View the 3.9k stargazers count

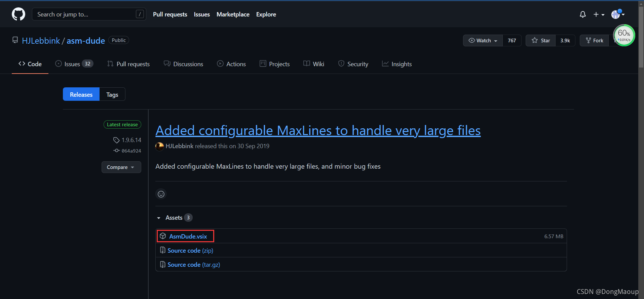[565, 40]
